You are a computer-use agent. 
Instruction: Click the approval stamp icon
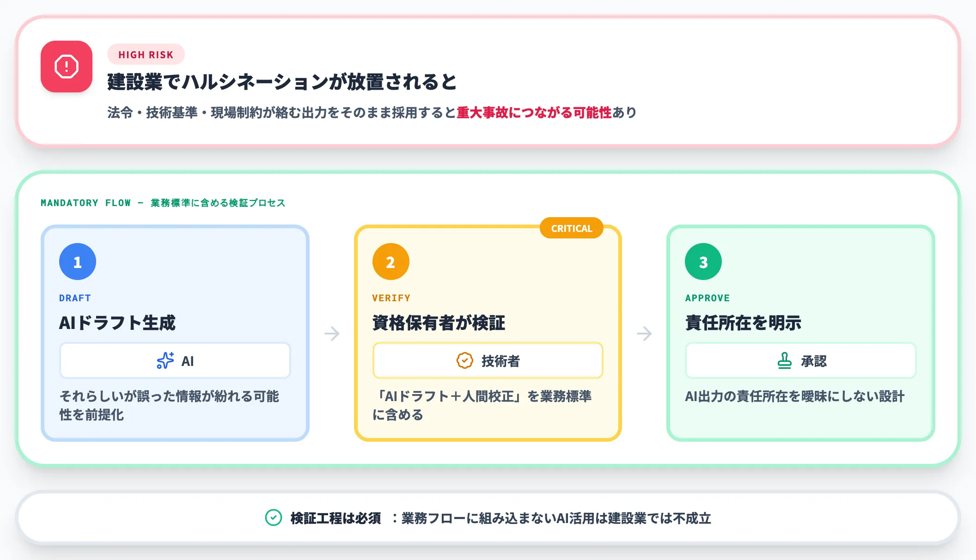(785, 360)
